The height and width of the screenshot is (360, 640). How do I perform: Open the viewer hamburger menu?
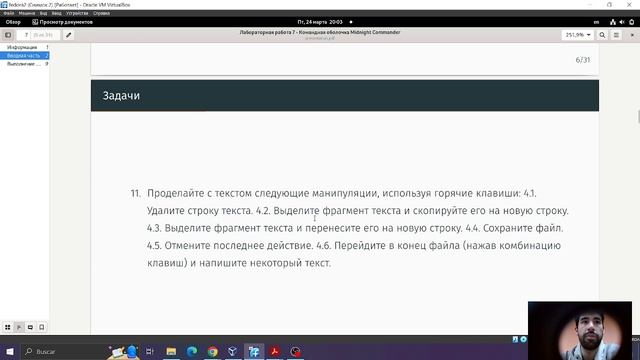point(616,35)
